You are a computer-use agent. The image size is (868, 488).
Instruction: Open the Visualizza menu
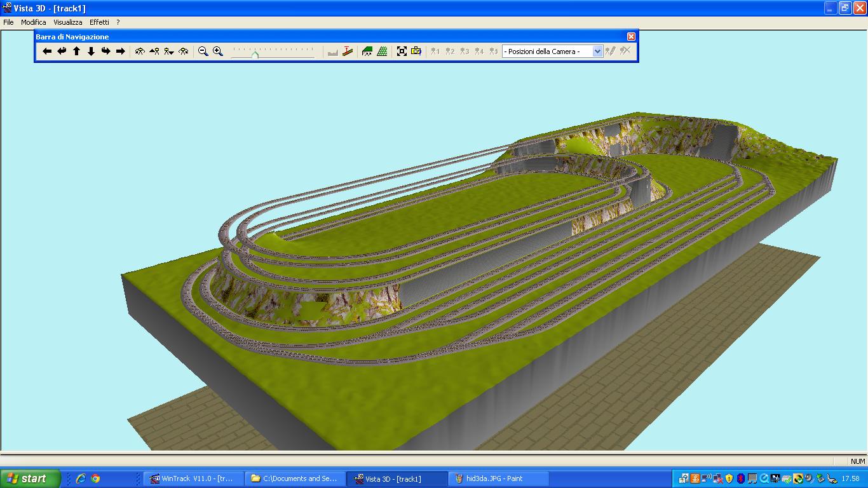pos(68,22)
